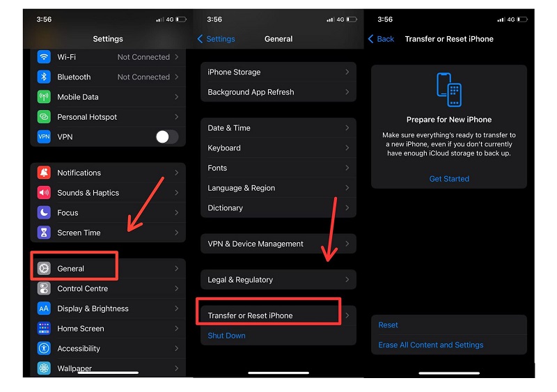This screenshot has height=392, width=557.
Task: Tap the Wi-Fi settings icon
Action: tap(44, 57)
